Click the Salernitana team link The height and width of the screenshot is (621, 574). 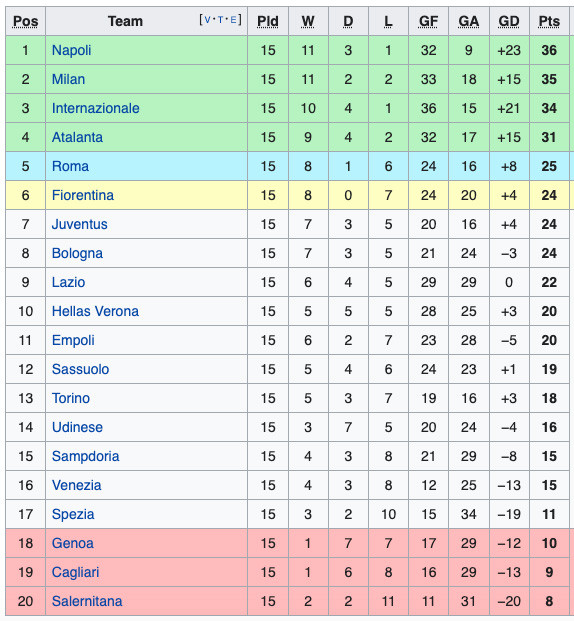tap(87, 601)
